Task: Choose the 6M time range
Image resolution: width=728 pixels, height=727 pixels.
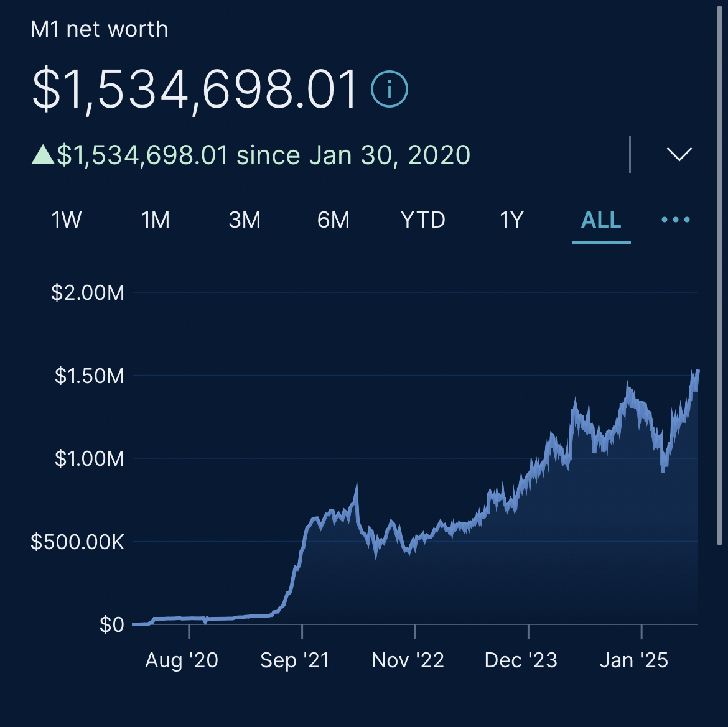Action: tap(334, 220)
